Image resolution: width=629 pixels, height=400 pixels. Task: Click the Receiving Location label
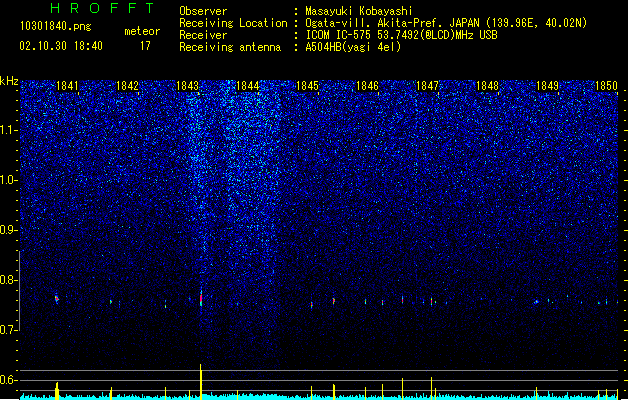233,23
